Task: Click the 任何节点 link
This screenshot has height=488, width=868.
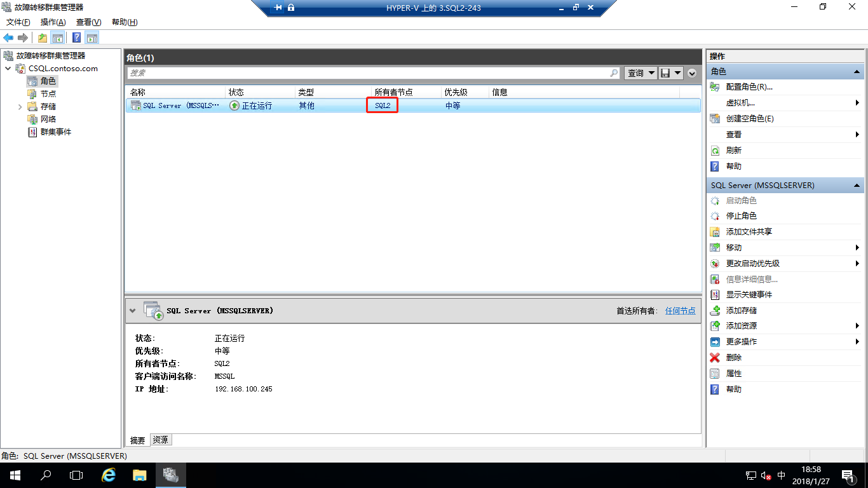Action: [680, 311]
